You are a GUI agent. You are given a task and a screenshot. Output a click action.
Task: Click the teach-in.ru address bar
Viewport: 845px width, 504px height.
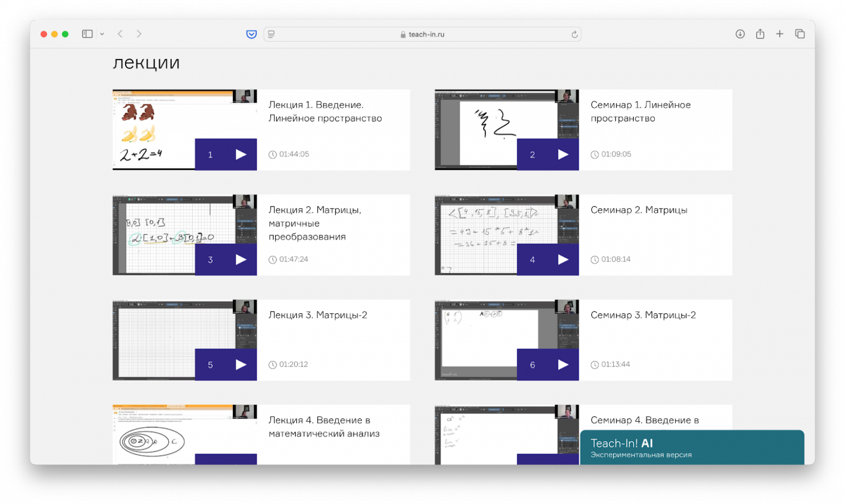tap(422, 34)
